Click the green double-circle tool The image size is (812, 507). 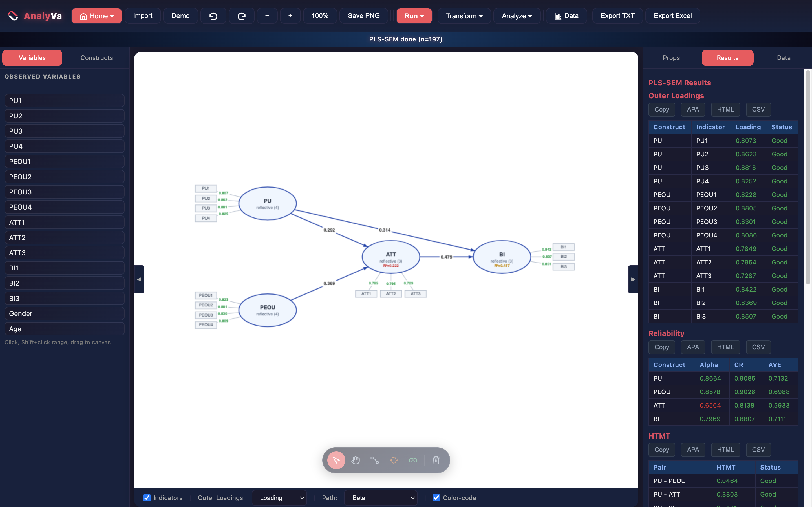[413, 460]
